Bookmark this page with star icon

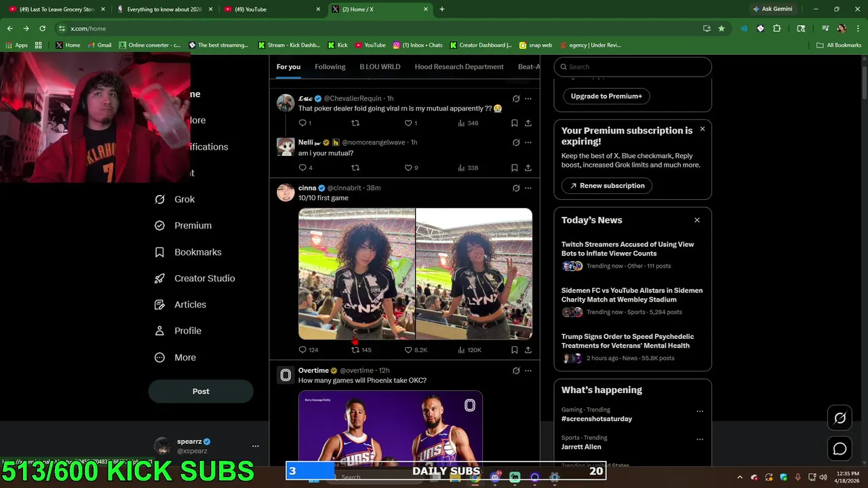[x=722, y=28]
